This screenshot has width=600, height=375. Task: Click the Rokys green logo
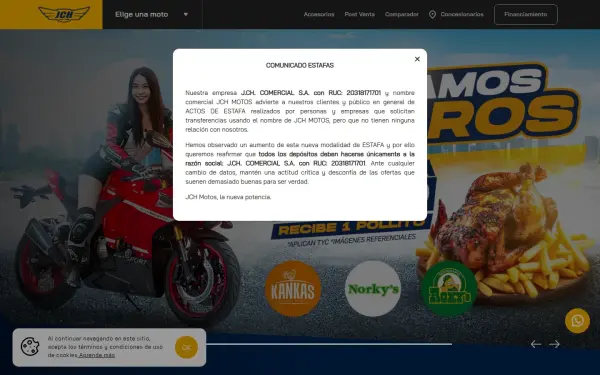449,289
